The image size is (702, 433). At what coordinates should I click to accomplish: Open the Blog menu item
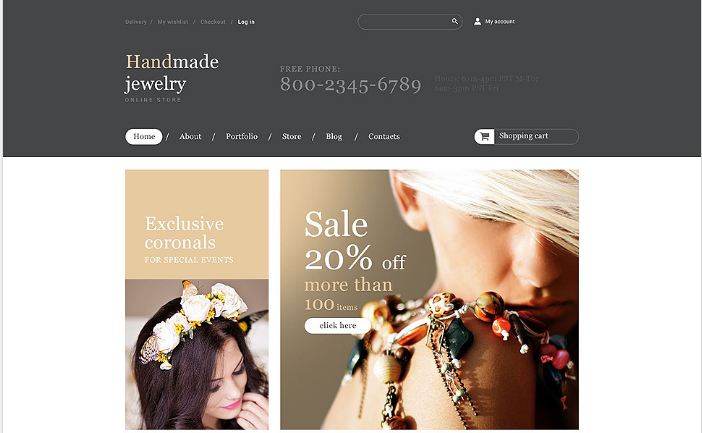334,137
